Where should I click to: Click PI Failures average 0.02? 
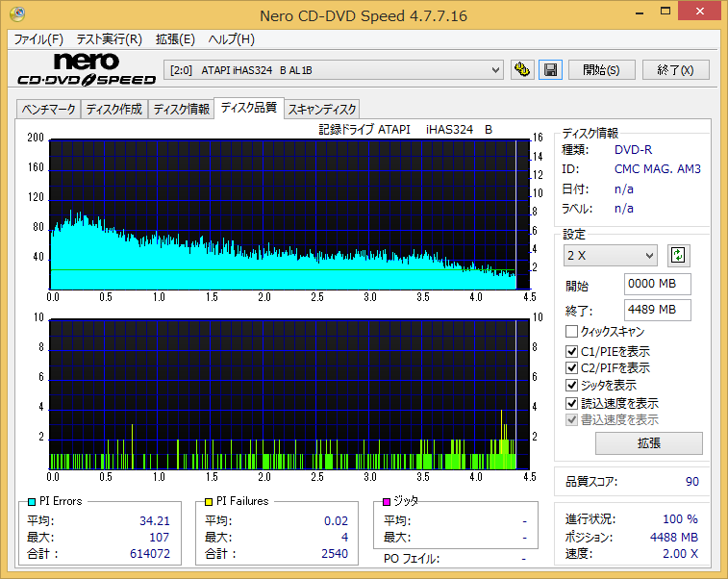tap(337, 521)
